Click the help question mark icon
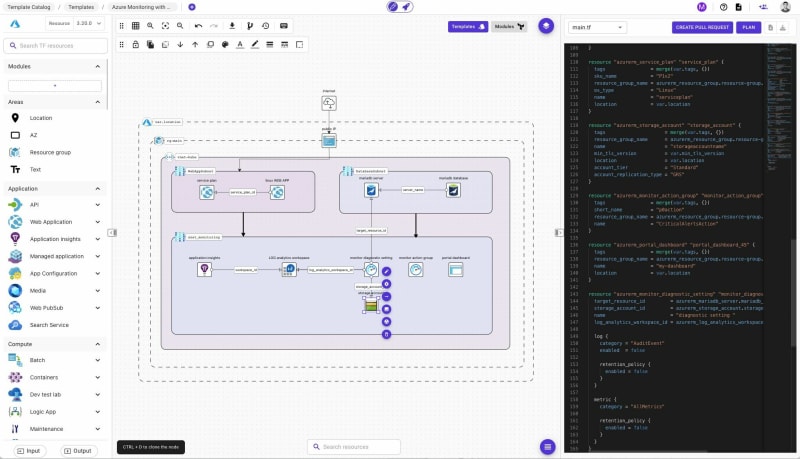The height and width of the screenshot is (459, 800). [723, 7]
